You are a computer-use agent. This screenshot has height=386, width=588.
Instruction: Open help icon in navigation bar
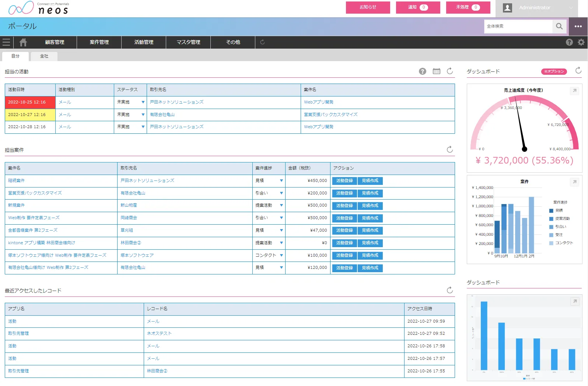click(569, 42)
